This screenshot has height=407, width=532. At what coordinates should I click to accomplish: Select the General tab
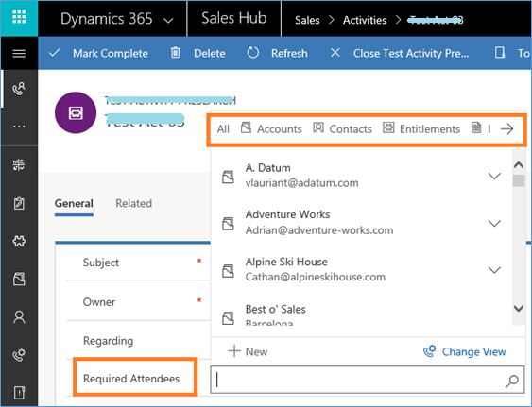74,203
